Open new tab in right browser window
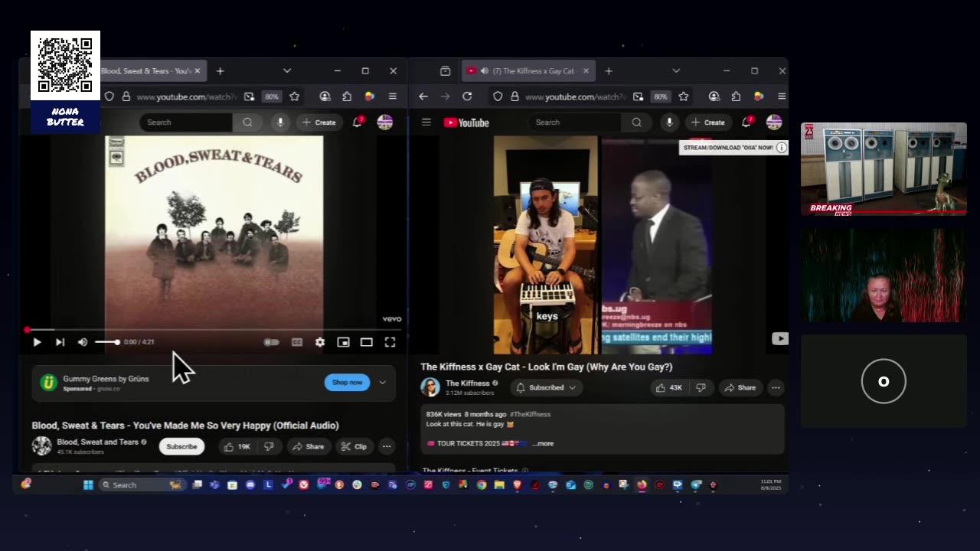980x551 pixels. (609, 71)
